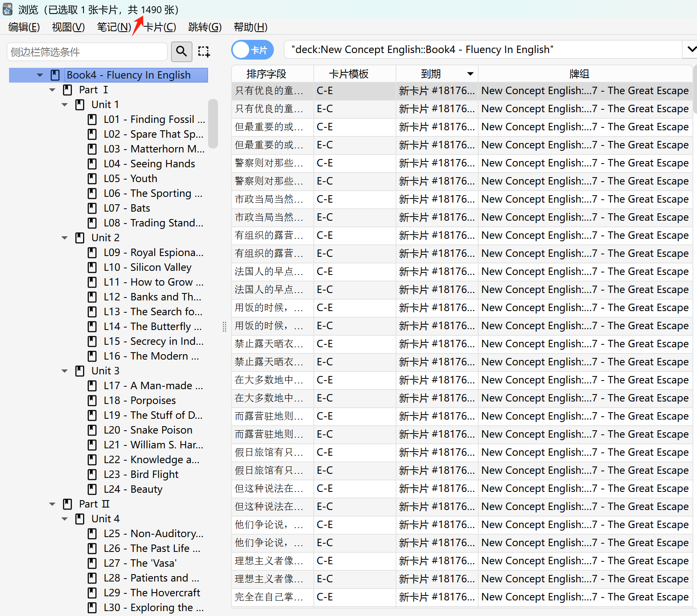The height and width of the screenshot is (616, 697).
Task: Collapse the Unit 2 deck branch
Action: click(65, 238)
